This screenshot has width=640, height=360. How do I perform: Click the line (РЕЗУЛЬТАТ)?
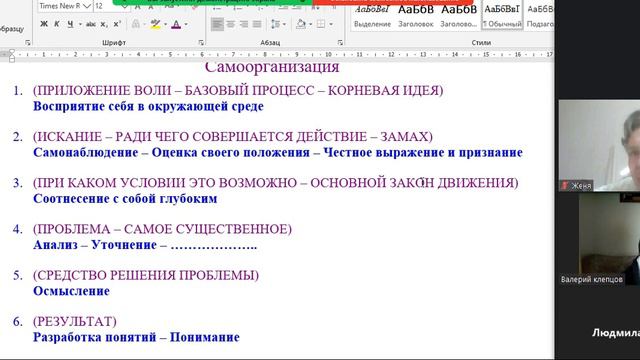click(x=75, y=321)
